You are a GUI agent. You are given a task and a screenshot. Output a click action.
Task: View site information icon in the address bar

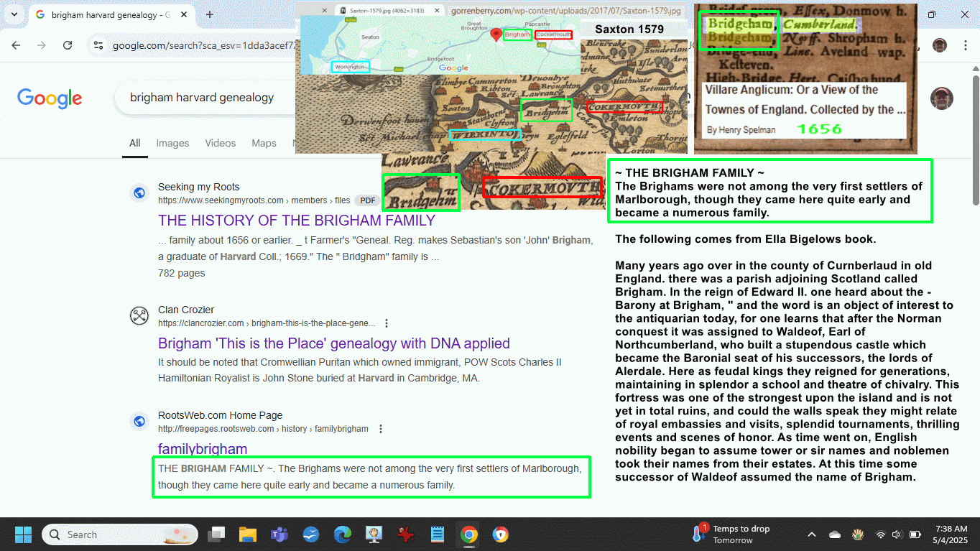pyautogui.click(x=99, y=45)
